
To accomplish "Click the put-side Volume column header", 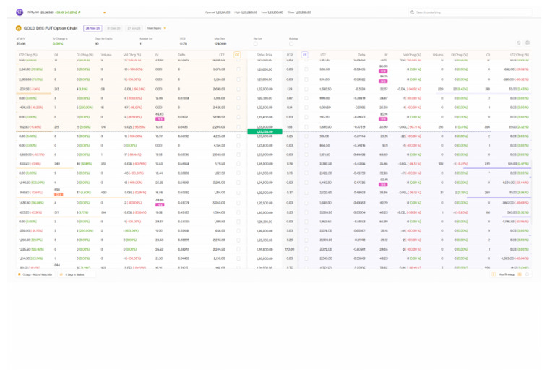I will tap(438, 55).
